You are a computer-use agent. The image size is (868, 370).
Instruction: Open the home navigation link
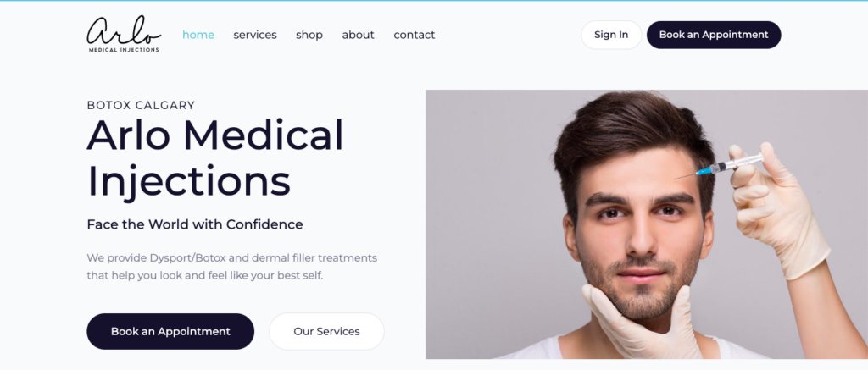click(x=198, y=35)
